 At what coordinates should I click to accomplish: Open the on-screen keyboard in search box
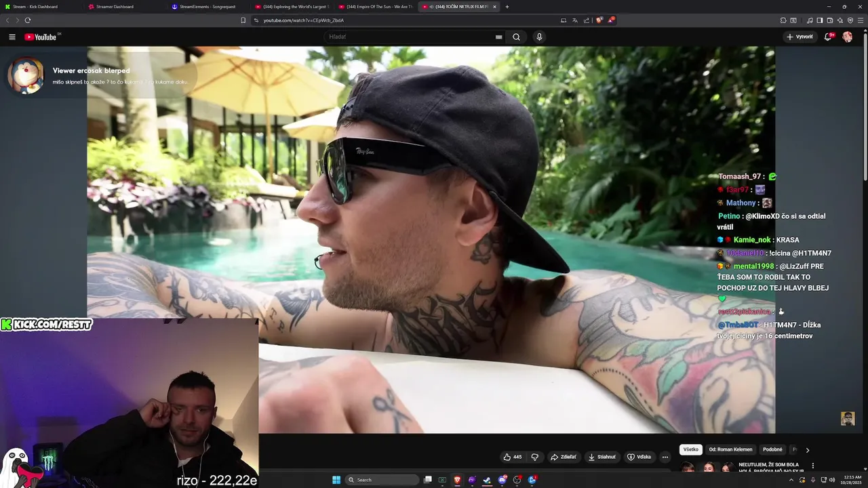pos(499,37)
